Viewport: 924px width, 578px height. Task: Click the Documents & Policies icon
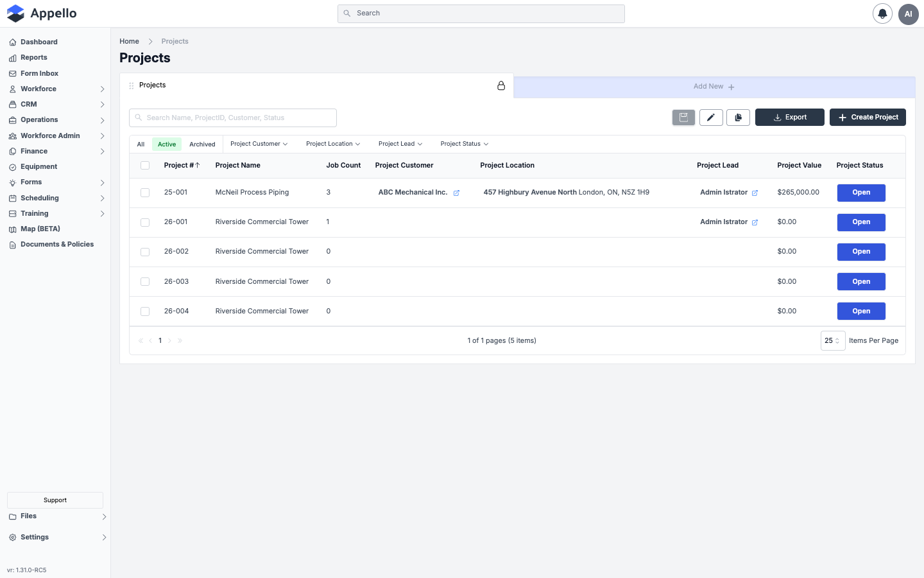tap(13, 245)
